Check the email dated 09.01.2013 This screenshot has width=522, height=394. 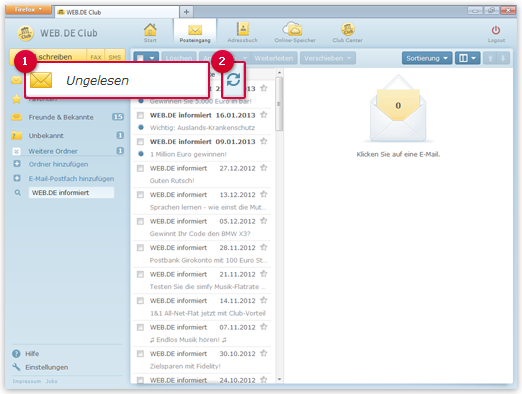[x=140, y=142]
